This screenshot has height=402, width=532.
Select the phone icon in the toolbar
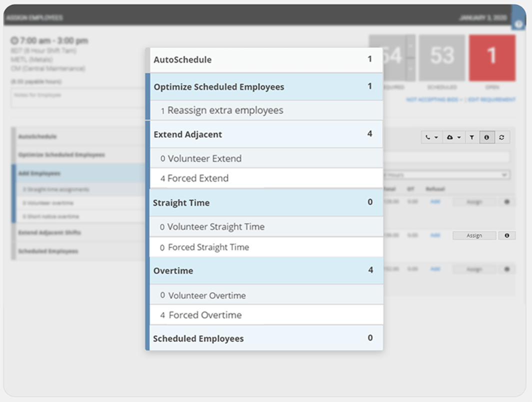428,137
